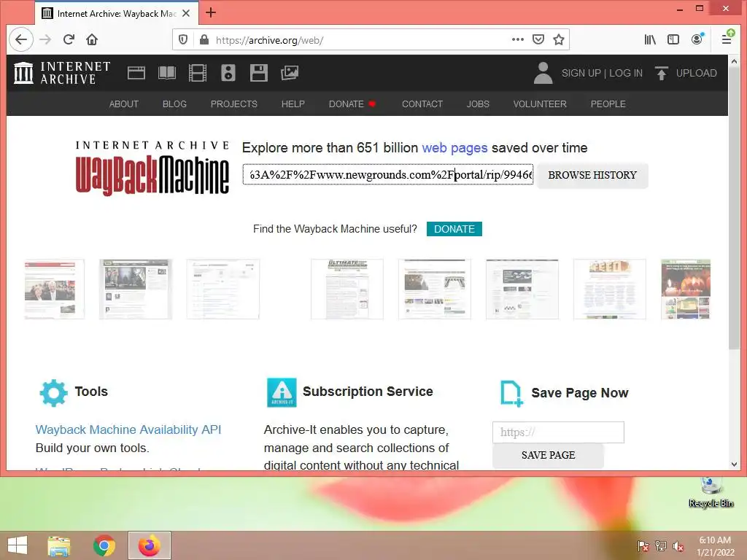Click the forward navigation arrow
The height and width of the screenshot is (560, 747).
[x=45, y=39]
